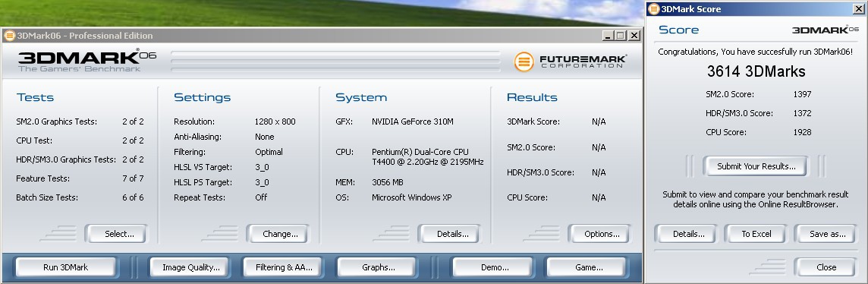
Task: Click Anti-Aliasing value None
Action: click(265, 137)
